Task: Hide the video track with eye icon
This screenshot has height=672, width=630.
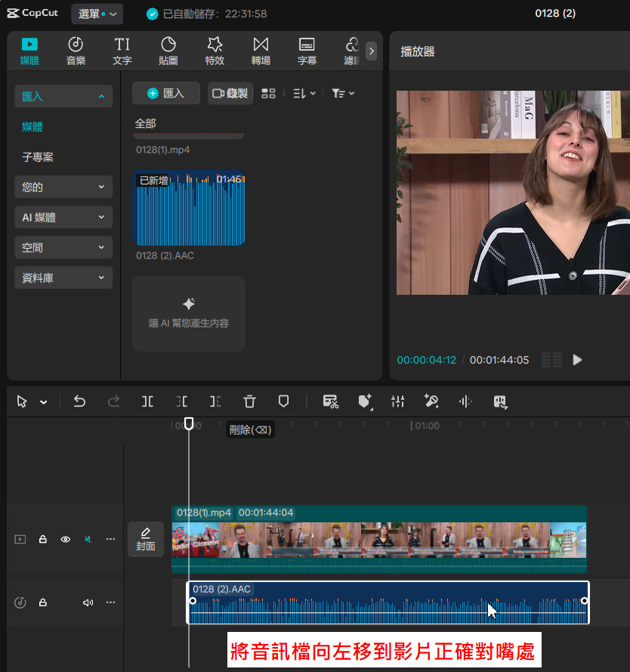Action: [66, 539]
